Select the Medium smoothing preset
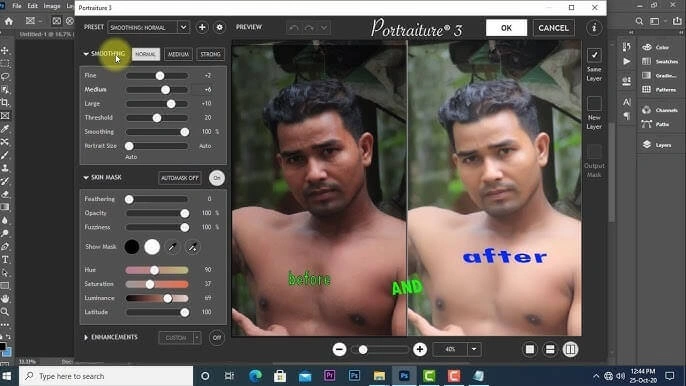The height and width of the screenshot is (386, 686). (178, 54)
